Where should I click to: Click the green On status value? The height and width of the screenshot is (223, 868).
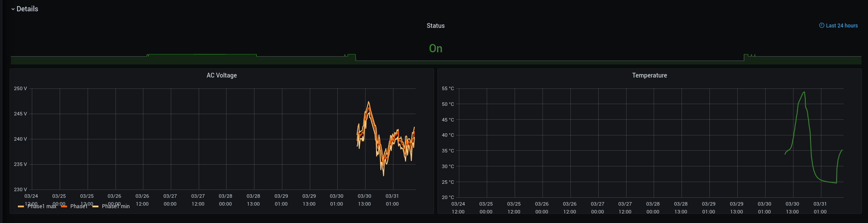[435, 48]
